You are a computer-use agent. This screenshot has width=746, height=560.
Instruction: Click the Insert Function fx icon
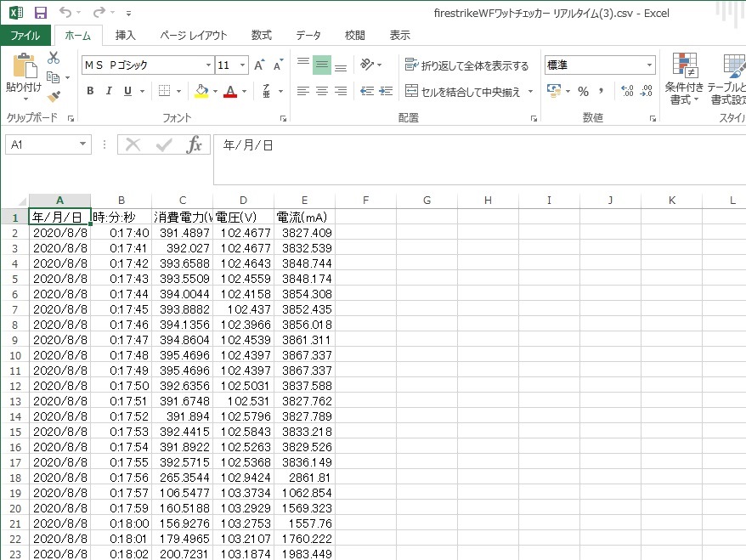(x=195, y=144)
